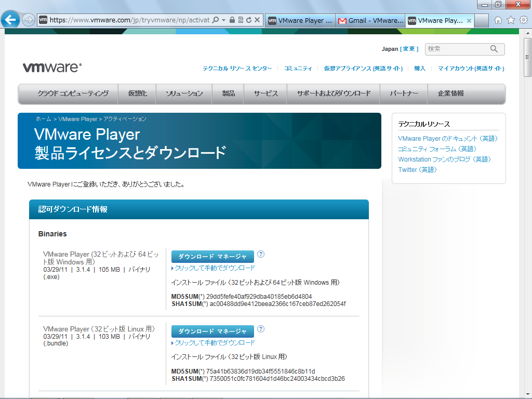532x399 pixels.
Task: Open the Twitter (英語) link
Action: click(x=417, y=170)
